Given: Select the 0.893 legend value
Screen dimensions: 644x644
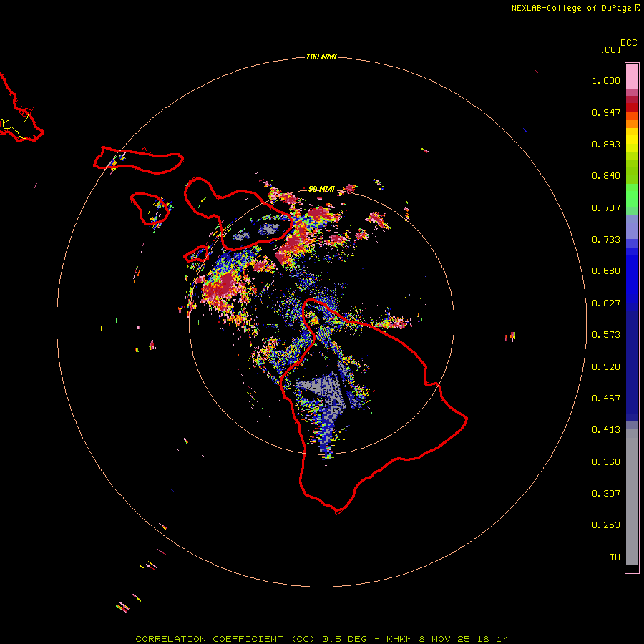Looking at the screenshot, I should coord(606,144).
